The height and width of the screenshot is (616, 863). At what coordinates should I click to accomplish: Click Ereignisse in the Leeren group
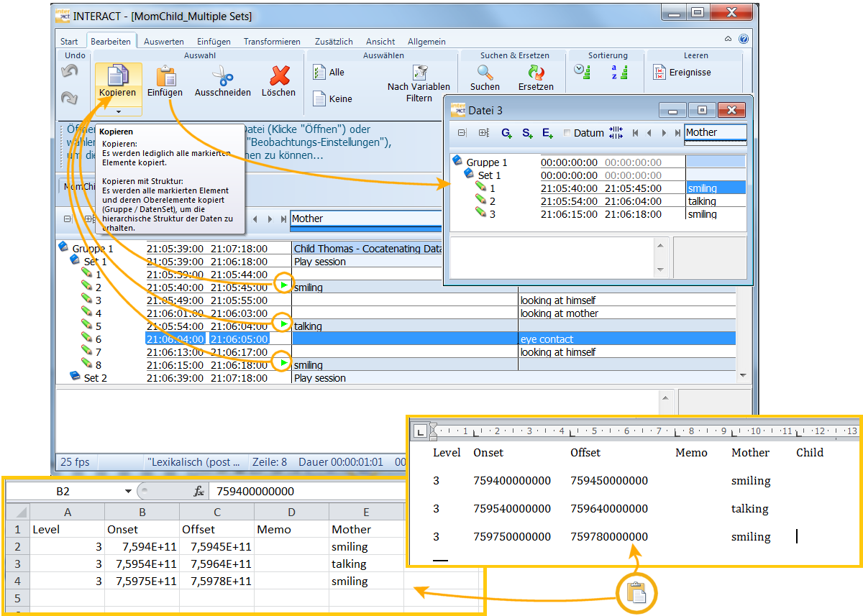pyautogui.click(x=682, y=72)
